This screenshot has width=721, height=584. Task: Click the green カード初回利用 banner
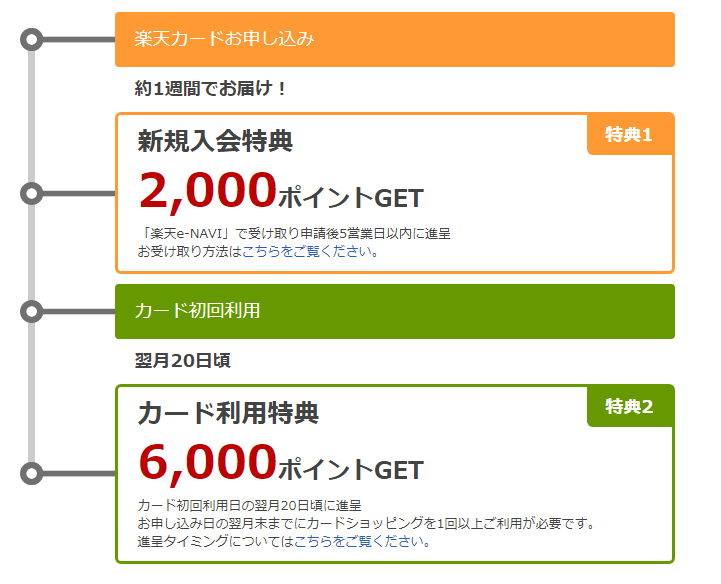click(395, 311)
